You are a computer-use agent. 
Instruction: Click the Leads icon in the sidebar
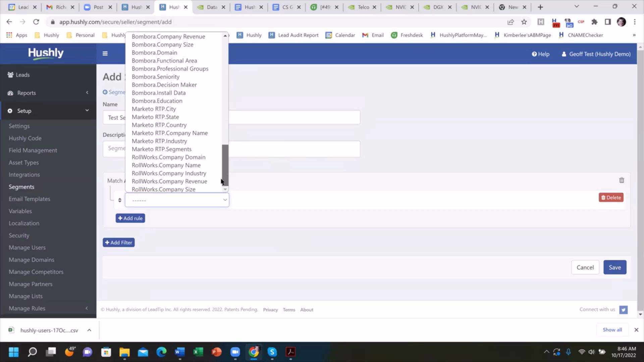(x=10, y=75)
